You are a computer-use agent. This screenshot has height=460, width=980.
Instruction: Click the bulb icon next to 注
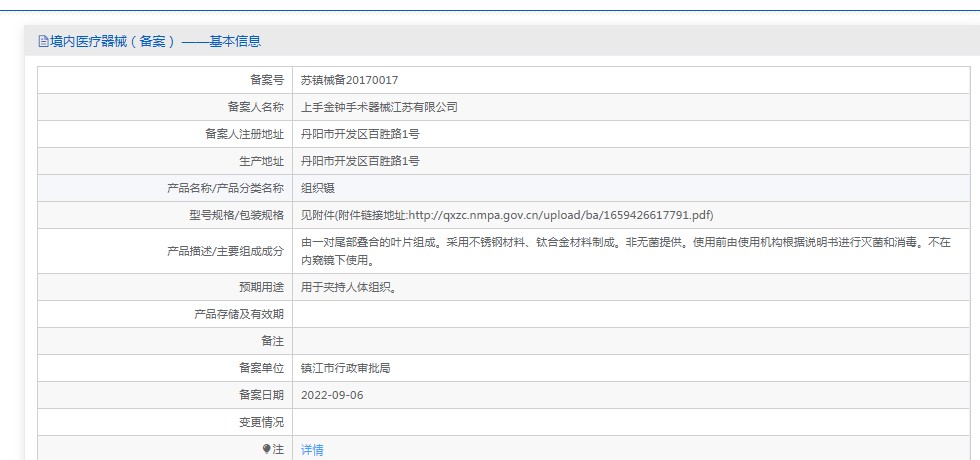pyautogui.click(x=266, y=449)
